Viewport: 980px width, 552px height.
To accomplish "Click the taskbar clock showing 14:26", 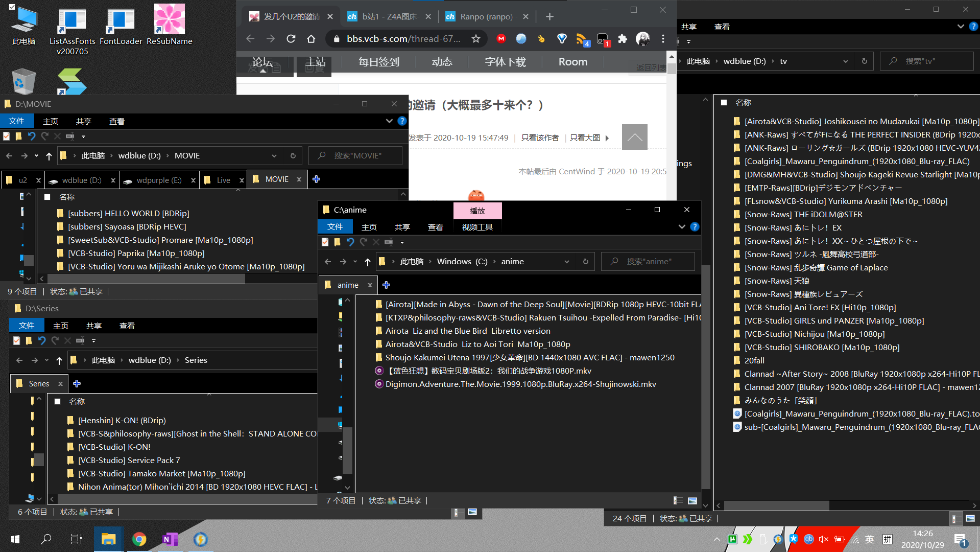I will [x=922, y=539].
